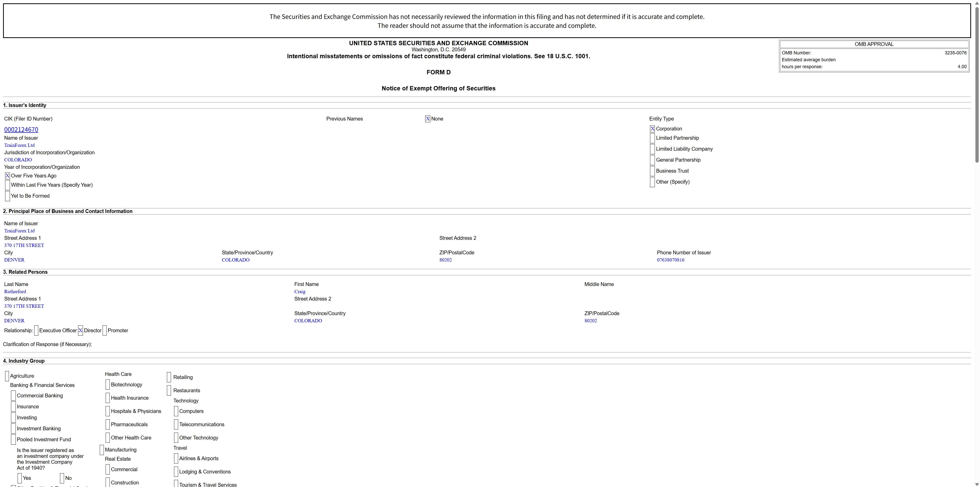Select the issuer's 370 17TH STREET address
The width and height of the screenshot is (980, 487).
pos(24,246)
